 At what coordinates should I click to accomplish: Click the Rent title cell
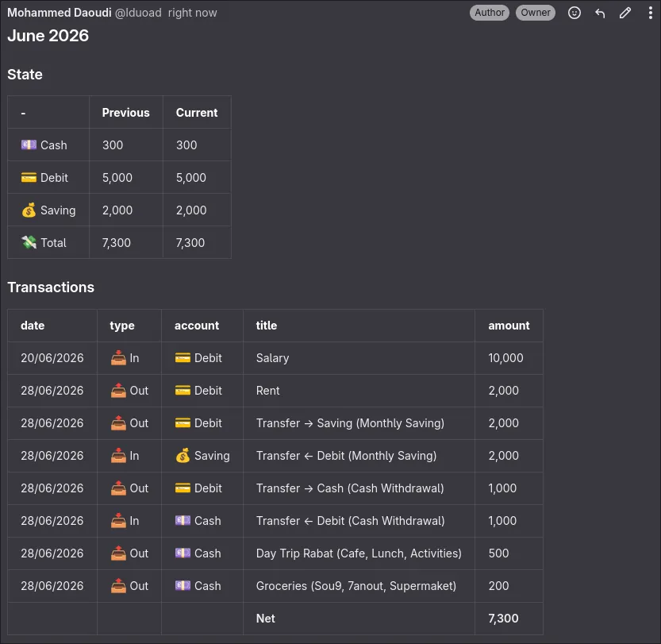click(x=267, y=391)
